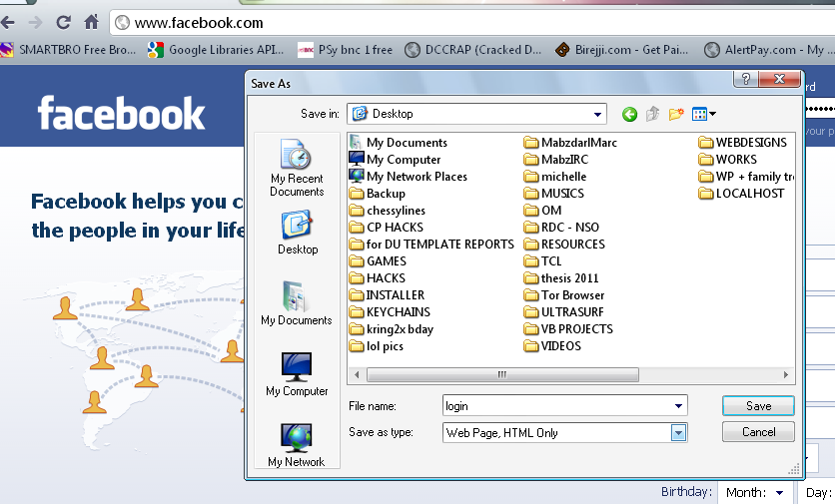835x504 pixels.
Task: Click the Save As help button
Action: click(745, 79)
